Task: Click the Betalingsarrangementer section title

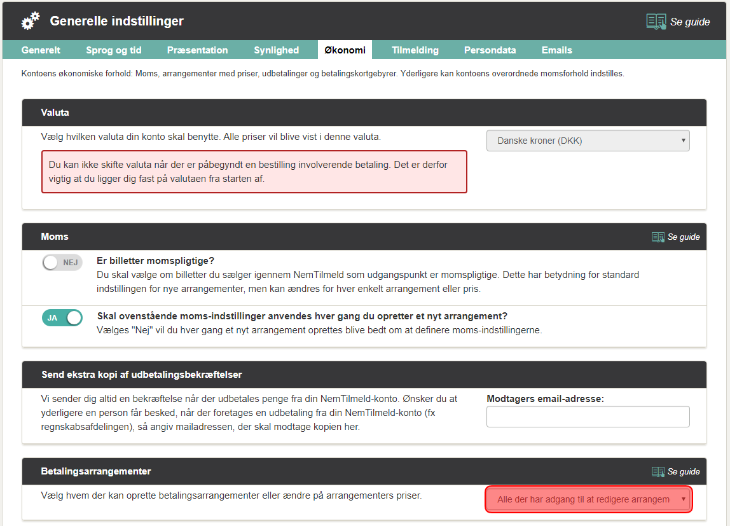Action: [x=96, y=471]
